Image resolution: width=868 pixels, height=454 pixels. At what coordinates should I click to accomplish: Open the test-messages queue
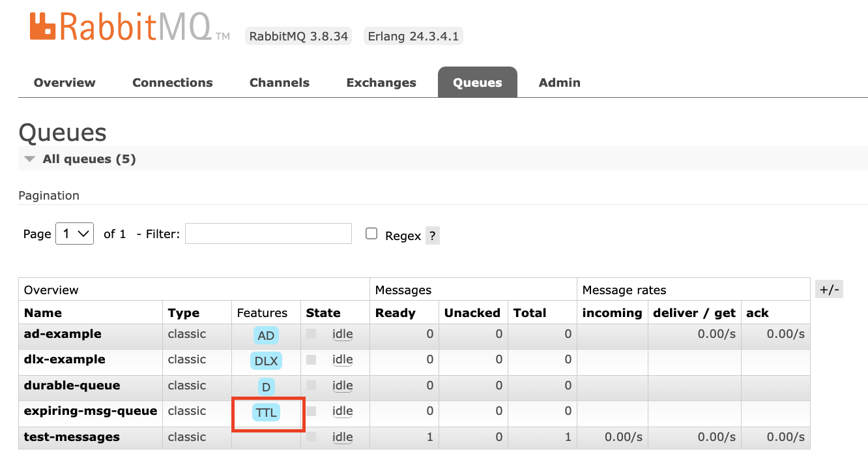72,437
